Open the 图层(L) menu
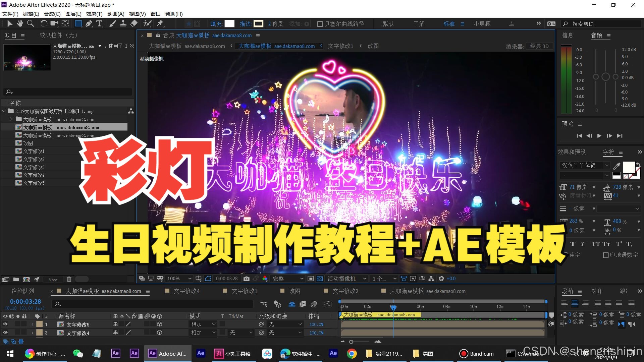Screen dimensions: 644x362 click(x=73, y=14)
